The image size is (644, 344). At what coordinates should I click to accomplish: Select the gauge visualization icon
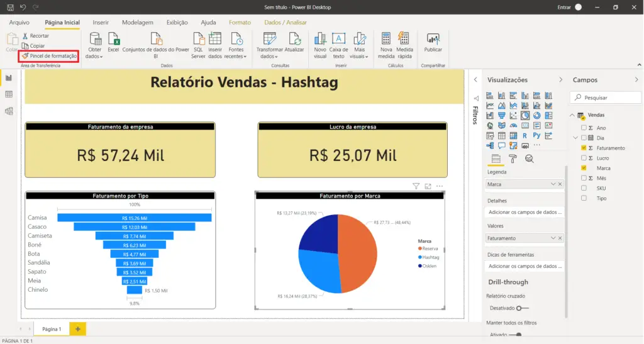pos(513,126)
